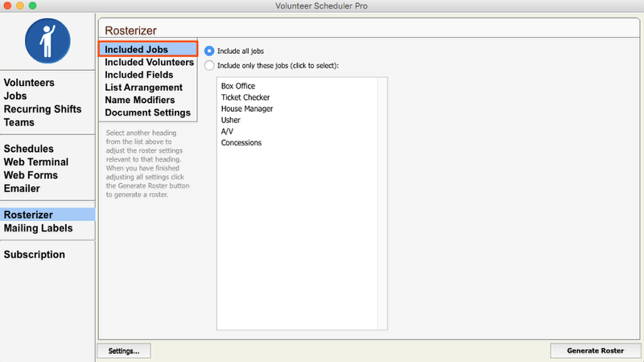Open the Web Forms section

31,175
